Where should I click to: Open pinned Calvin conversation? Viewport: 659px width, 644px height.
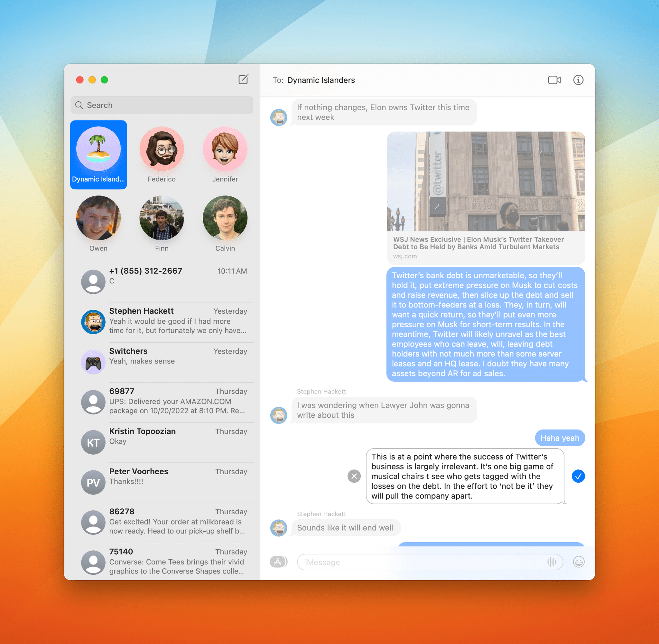coord(225,223)
